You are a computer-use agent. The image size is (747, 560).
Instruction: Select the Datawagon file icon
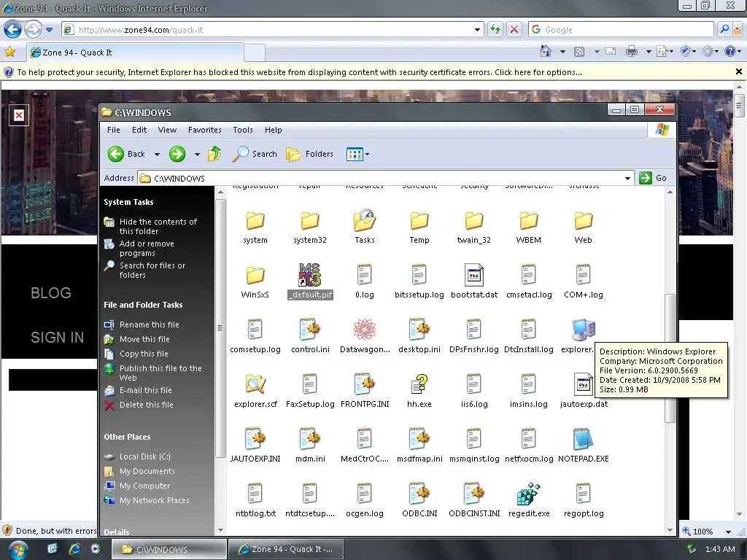coord(365,330)
